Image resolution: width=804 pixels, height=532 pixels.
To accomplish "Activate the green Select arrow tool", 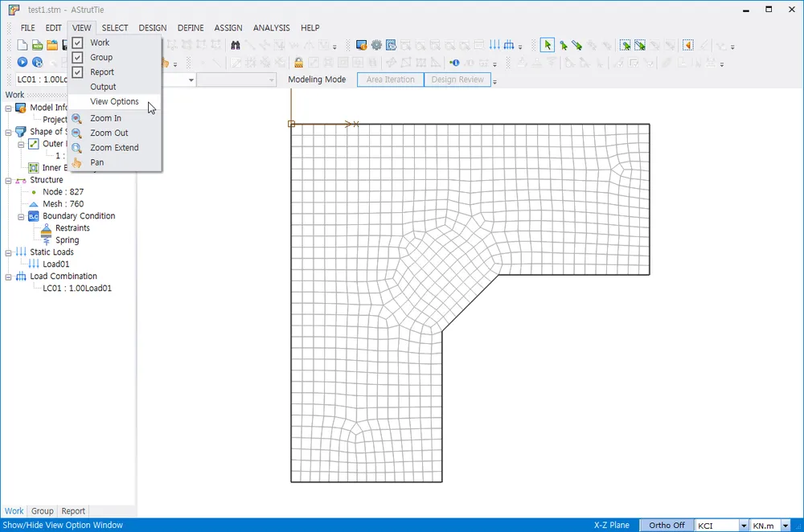I will click(x=547, y=45).
